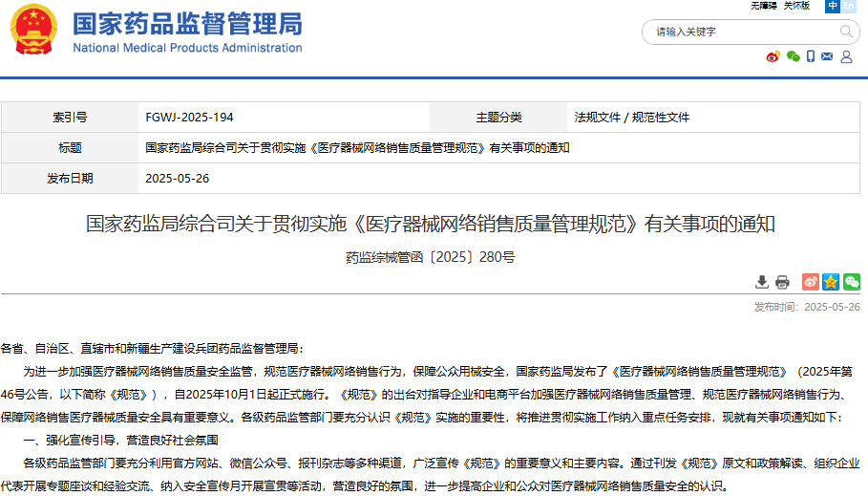Image resolution: width=868 pixels, height=496 pixels.
Task: Click the title row in info table
Action: (430, 148)
